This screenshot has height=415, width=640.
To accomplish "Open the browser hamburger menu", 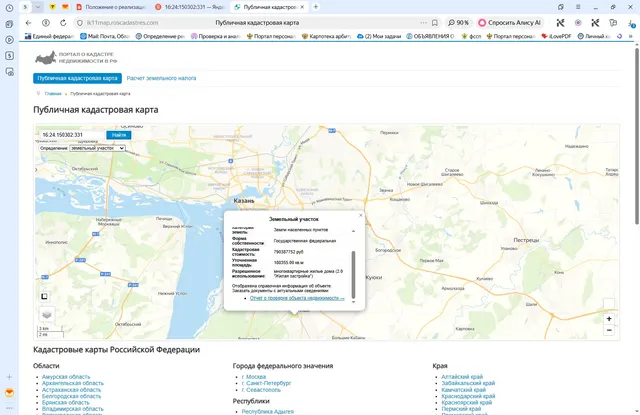I will click(578, 7).
